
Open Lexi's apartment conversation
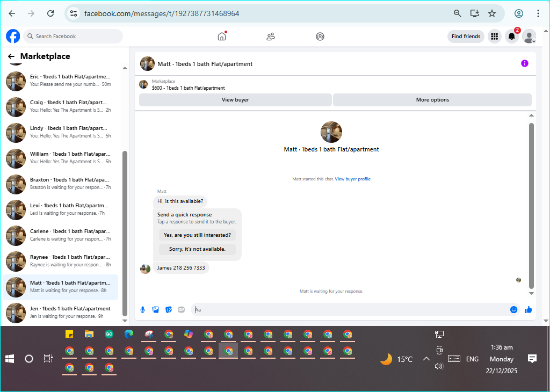click(60, 209)
